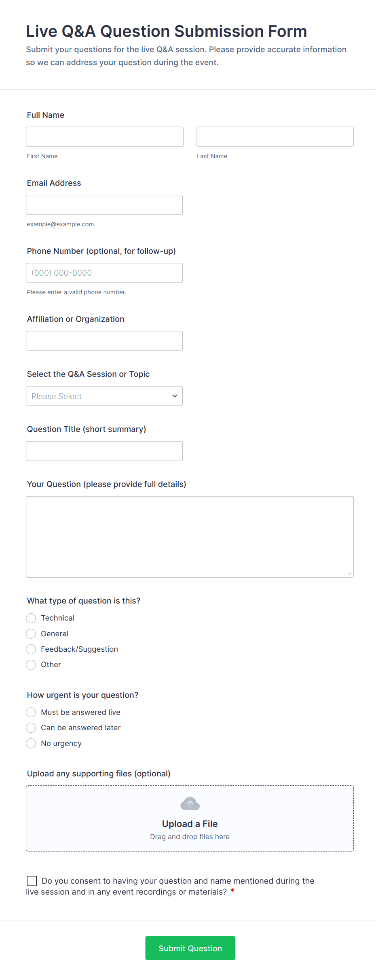The width and height of the screenshot is (376, 980).
Task: Click the Your Question details textarea
Action: coord(190,537)
